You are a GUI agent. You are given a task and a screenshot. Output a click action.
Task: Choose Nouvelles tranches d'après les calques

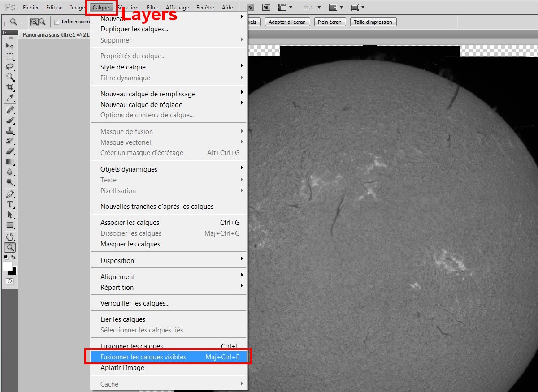pyautogui.click(x=169, y=206)
